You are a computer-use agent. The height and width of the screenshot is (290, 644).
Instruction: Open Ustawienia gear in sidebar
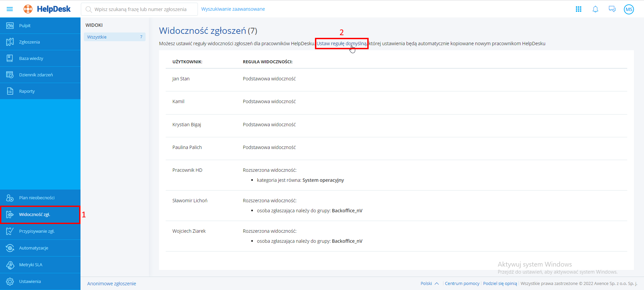pos(30,282)
